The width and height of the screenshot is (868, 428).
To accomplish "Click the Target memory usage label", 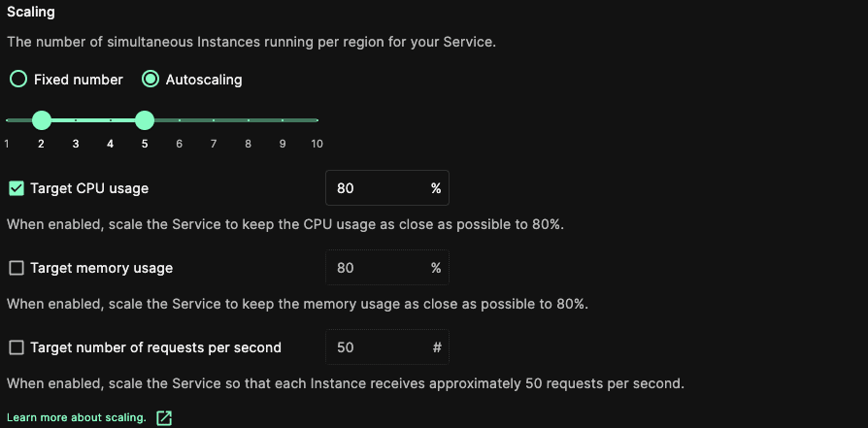I will click(x=101, y=268).
